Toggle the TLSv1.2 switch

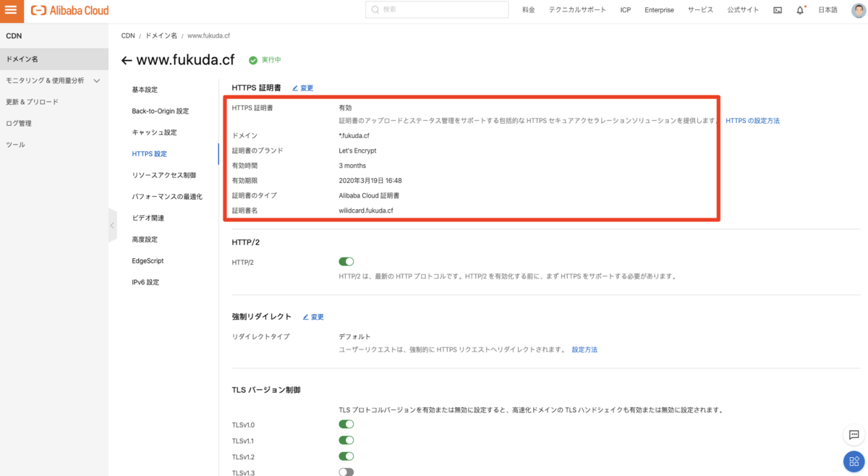[346, 456]
